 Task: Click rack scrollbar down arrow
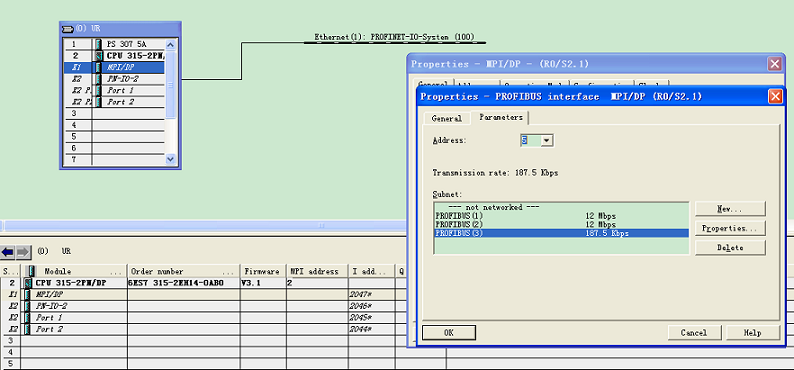[x=171, y=159]
